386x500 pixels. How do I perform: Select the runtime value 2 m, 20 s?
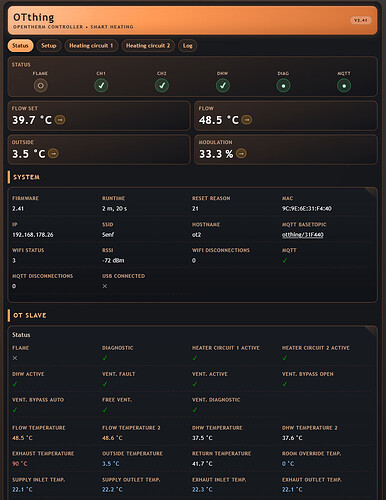point(114,209)
